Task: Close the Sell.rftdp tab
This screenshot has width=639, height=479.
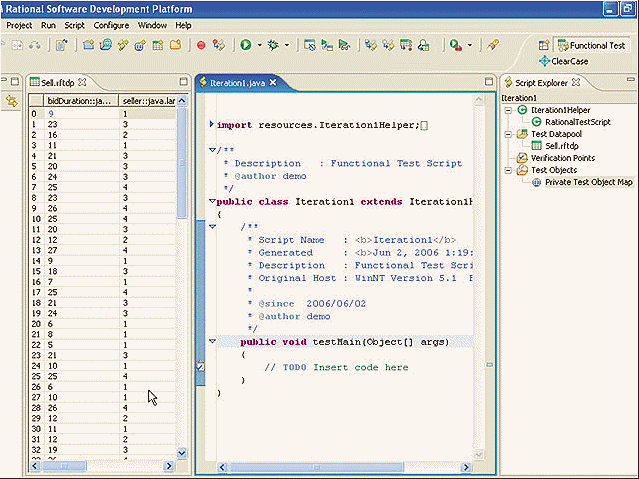Action: point(82,82)
